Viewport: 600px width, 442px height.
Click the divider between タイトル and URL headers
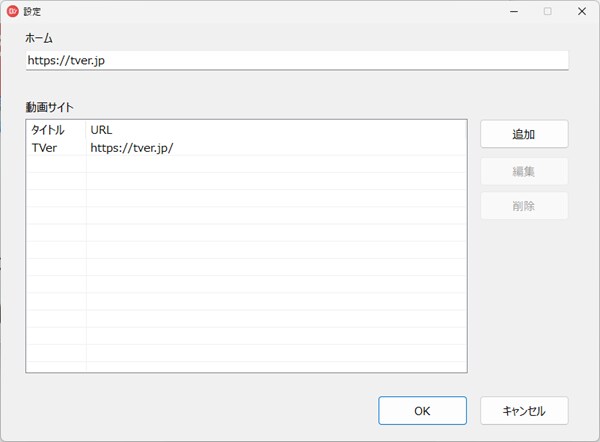tap(86, 130)
